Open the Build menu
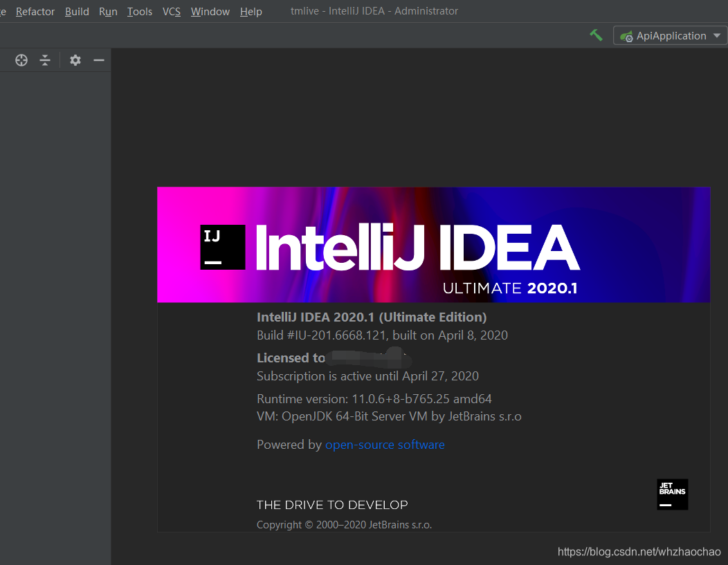The height and width of the screenshot is (565, 728). [76, 11]
